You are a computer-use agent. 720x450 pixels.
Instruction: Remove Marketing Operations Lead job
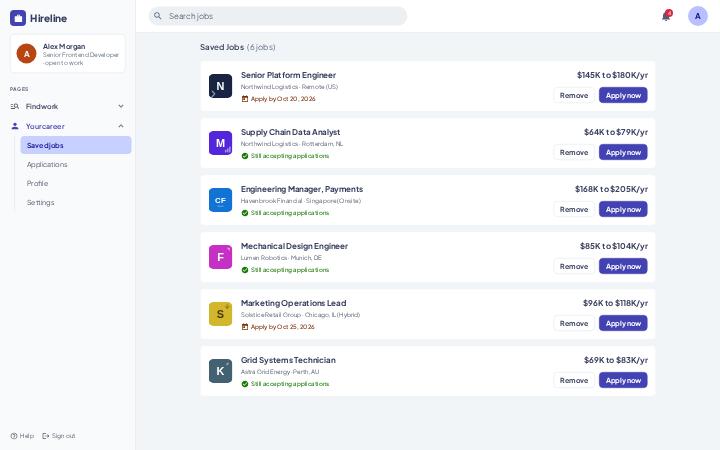click(x=574, y=323)
